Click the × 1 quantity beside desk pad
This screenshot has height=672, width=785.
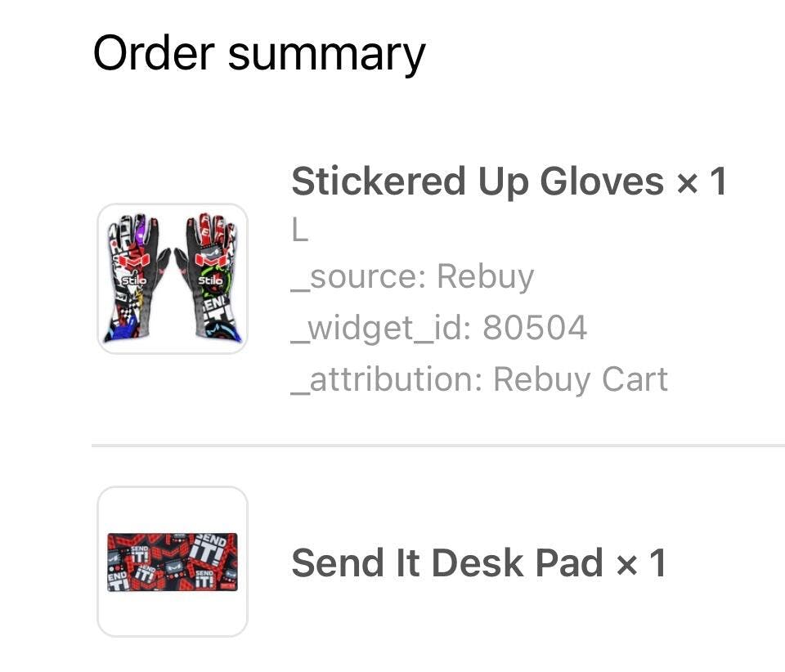tap(641, 563)
